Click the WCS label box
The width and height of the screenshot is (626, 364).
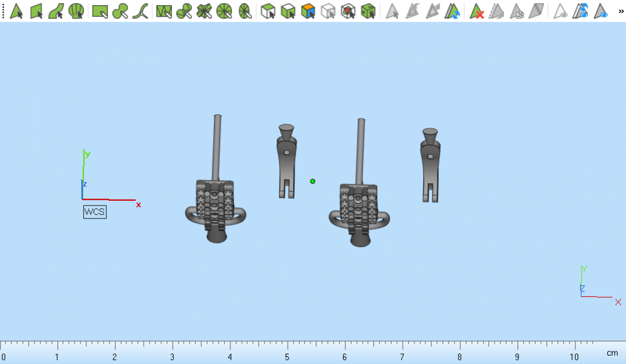pyautogui.click(x=95, y=212)
